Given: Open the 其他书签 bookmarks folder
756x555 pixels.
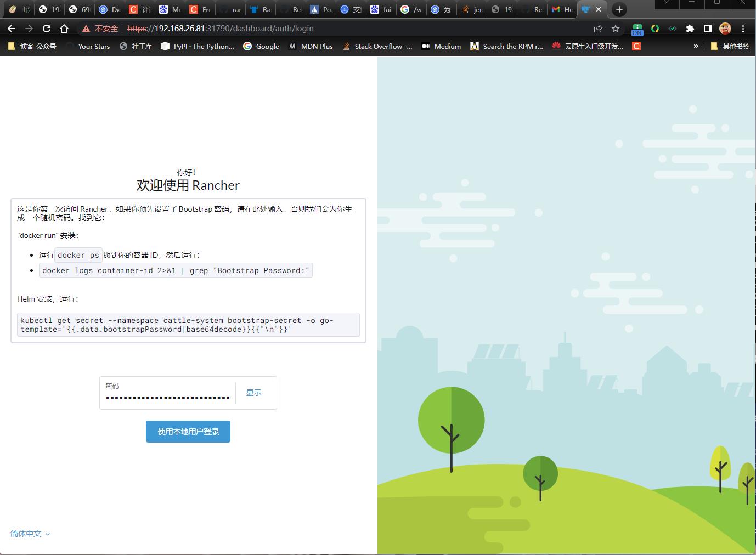Looking at the screenshot, I should coord(730,46).
